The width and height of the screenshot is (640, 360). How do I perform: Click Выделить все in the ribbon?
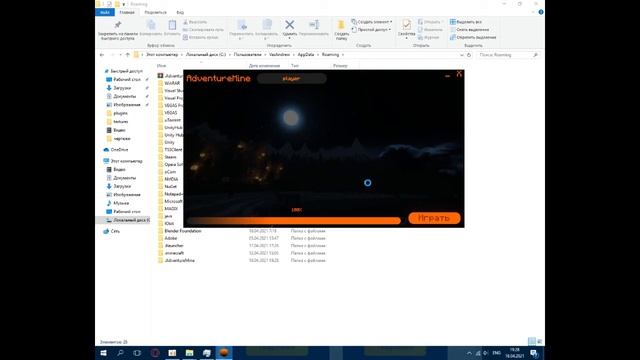click(x=466, y=22)
